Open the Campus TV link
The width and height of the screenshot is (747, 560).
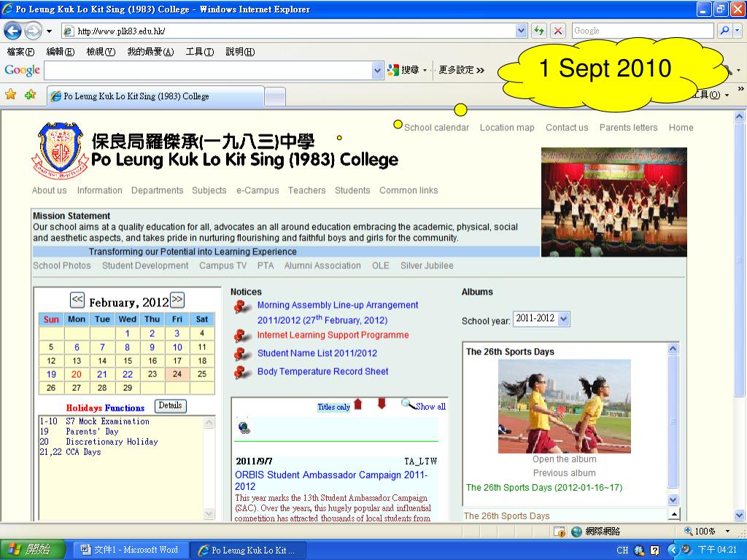pyautogui.click(x=222, y=265)
